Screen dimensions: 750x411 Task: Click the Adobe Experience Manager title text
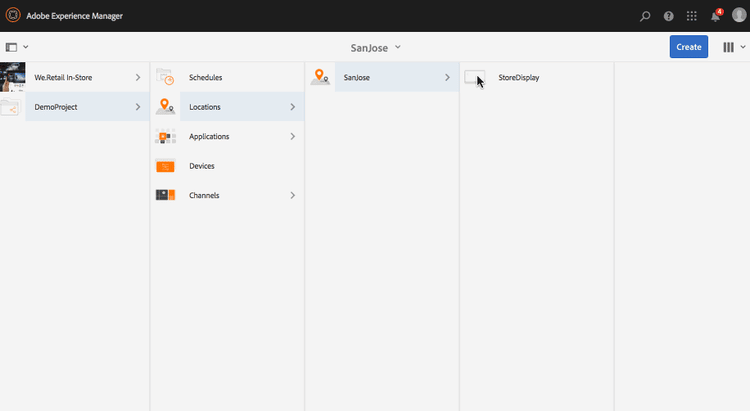click(x=75, y=16)
